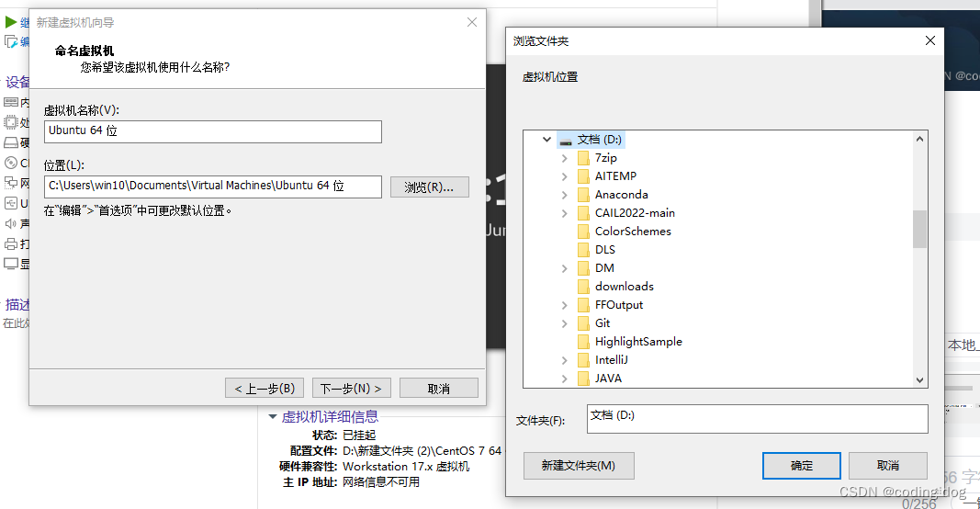Screen dimensions: 980x509
Task: Proceed with 下一步(N) button
Action: click(x=351, y=389)
